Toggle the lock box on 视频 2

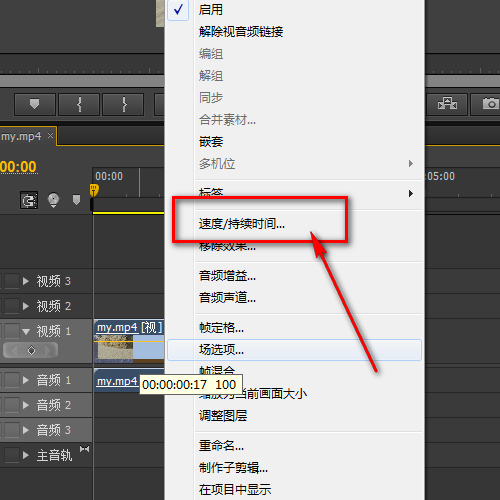click(x=12, y=306)
